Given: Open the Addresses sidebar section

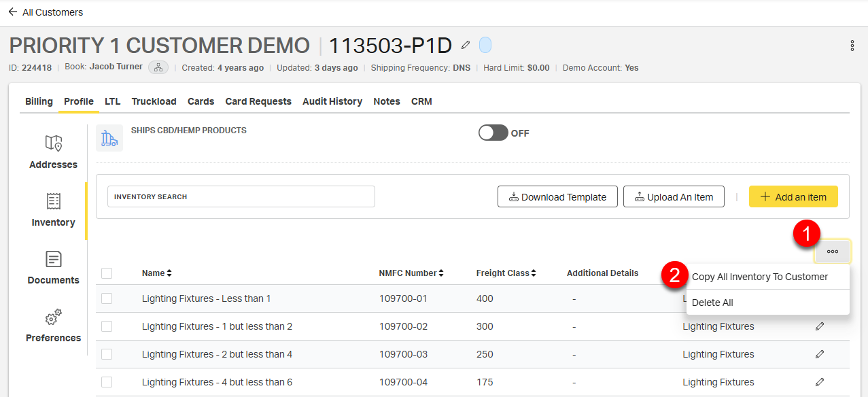Looking at the screenshot, I should point(53,152).
